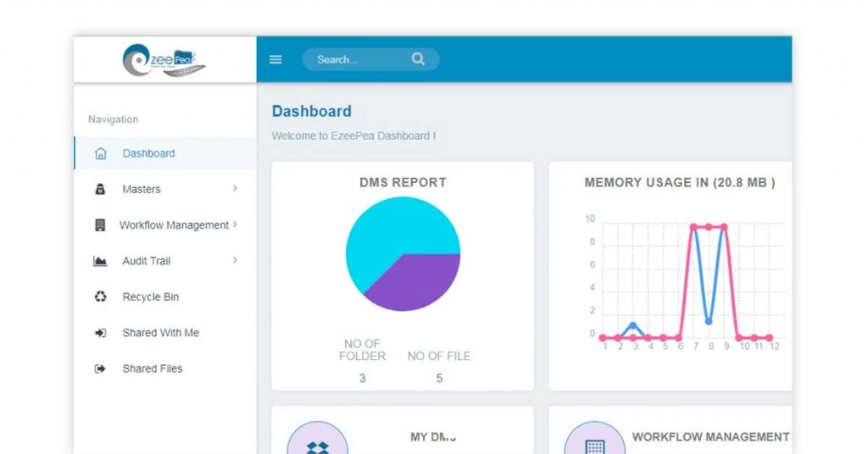The height and width of the screenshot is (454, 868).
Task: Open the WORKFLOW MANAGEMENT card title
Action: pos(711,437)
